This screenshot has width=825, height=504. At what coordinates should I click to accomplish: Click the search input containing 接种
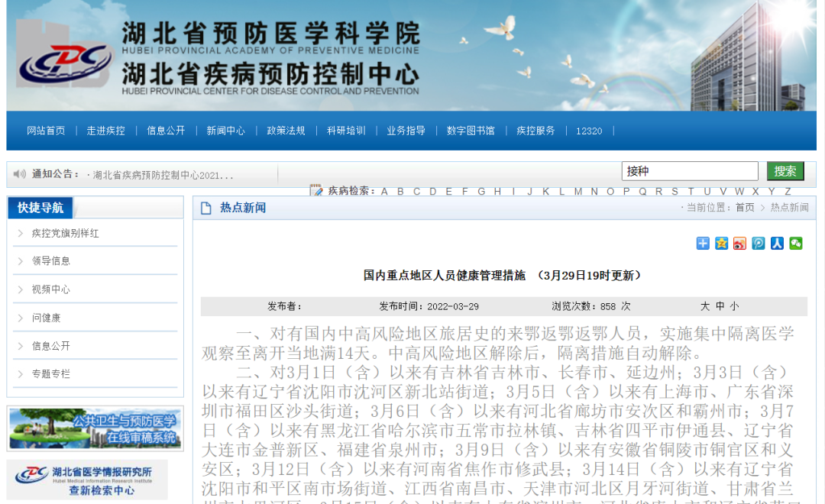pos(689,171)
